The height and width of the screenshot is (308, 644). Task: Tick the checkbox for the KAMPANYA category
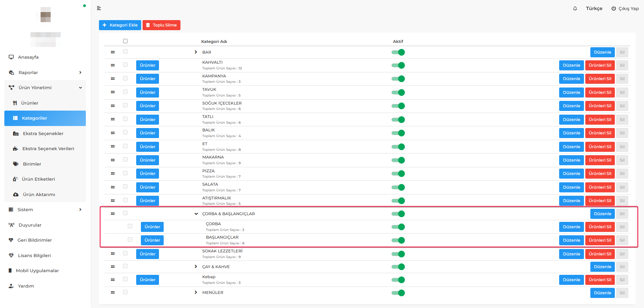125,78
